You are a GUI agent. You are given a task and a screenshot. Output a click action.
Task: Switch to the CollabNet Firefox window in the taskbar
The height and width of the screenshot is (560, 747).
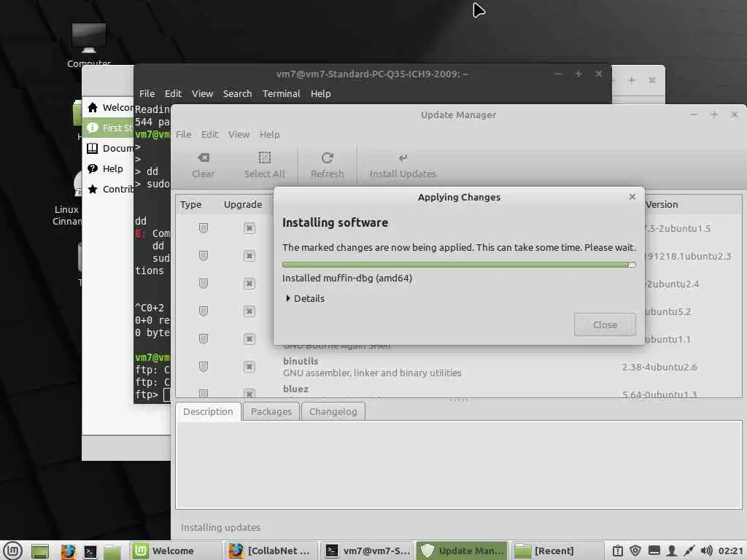point(271,551)
